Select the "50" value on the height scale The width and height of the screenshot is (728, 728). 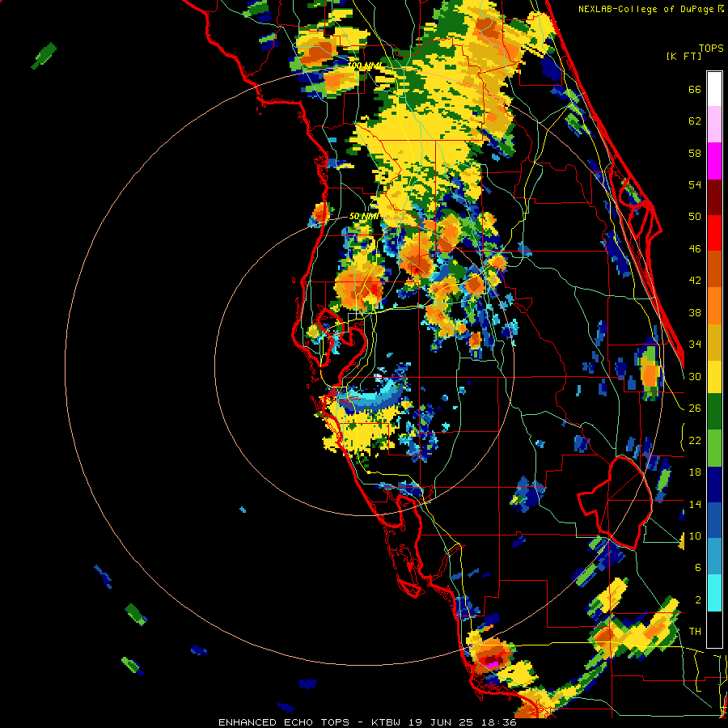click(695, 217)
